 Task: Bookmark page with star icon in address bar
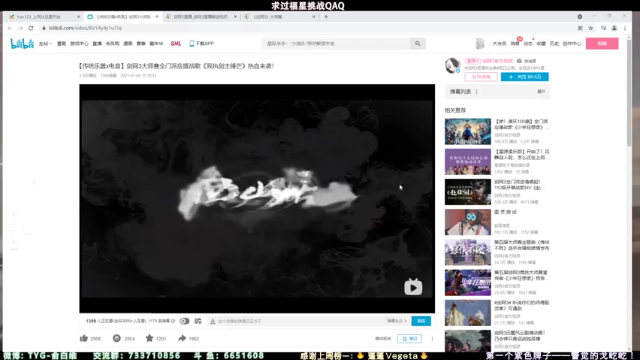[591, 28]
